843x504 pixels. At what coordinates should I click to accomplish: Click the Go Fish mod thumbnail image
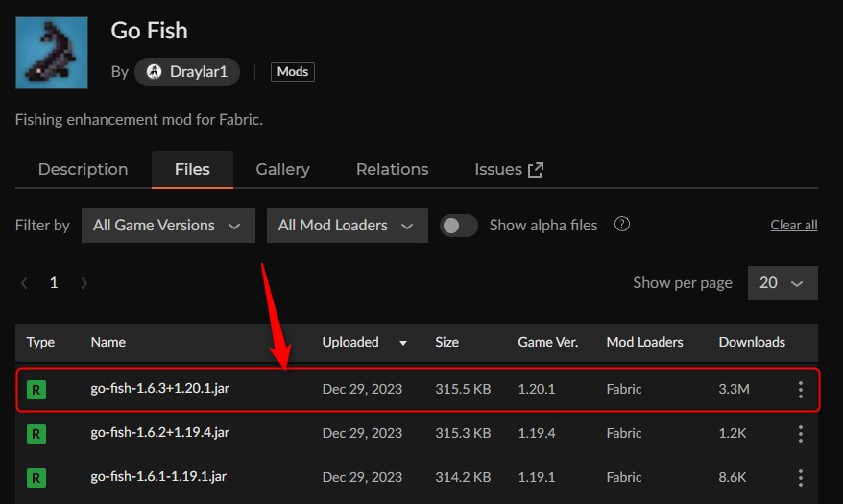(52, 53)
